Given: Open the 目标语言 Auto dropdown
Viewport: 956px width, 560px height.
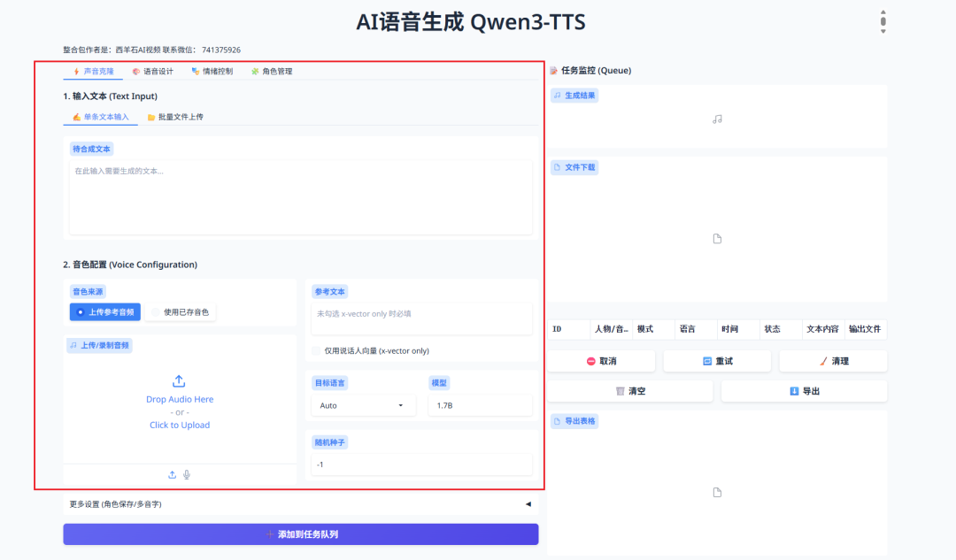Looking at the screenshot, I should (363, 404).
